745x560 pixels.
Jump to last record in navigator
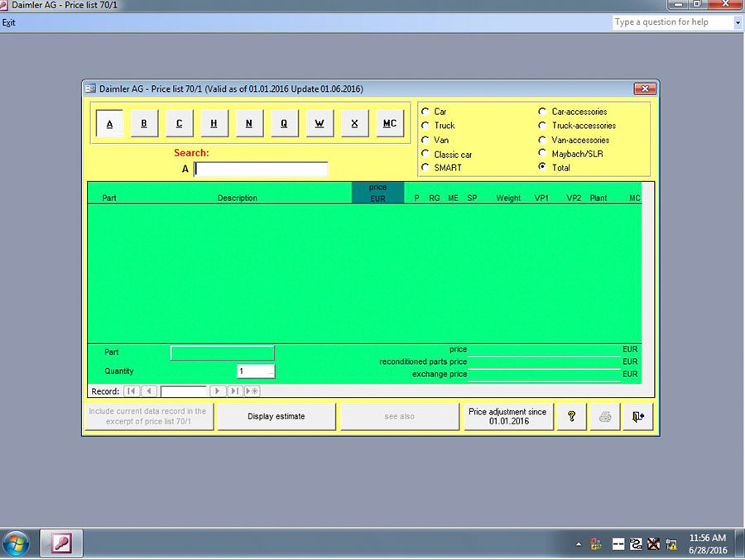pos(234,391)
